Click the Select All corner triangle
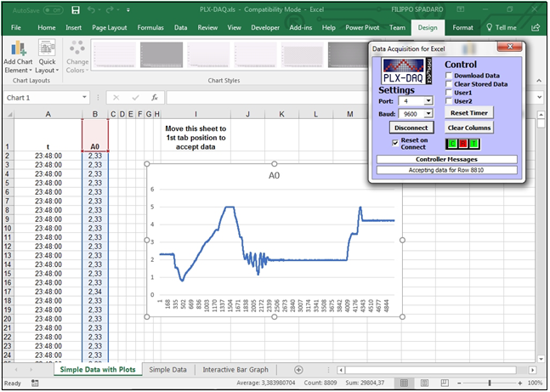Image resolution: width=550 pixels, height=392 pixels. click(x=9, y=114)
